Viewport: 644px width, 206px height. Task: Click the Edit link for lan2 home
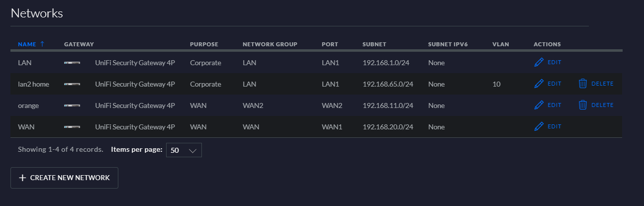point(554,84)
